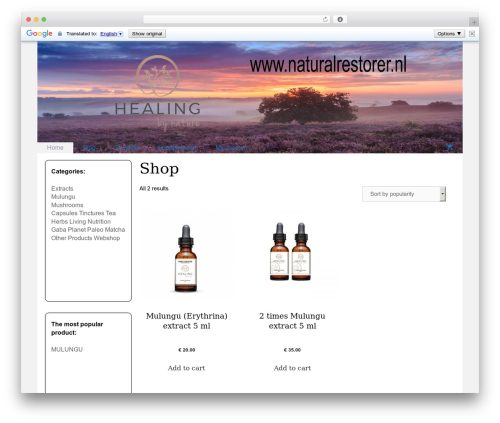Viewport: 500px width, 423px height.
Task: Click the Show original button
Action: [x=147, y=34]
